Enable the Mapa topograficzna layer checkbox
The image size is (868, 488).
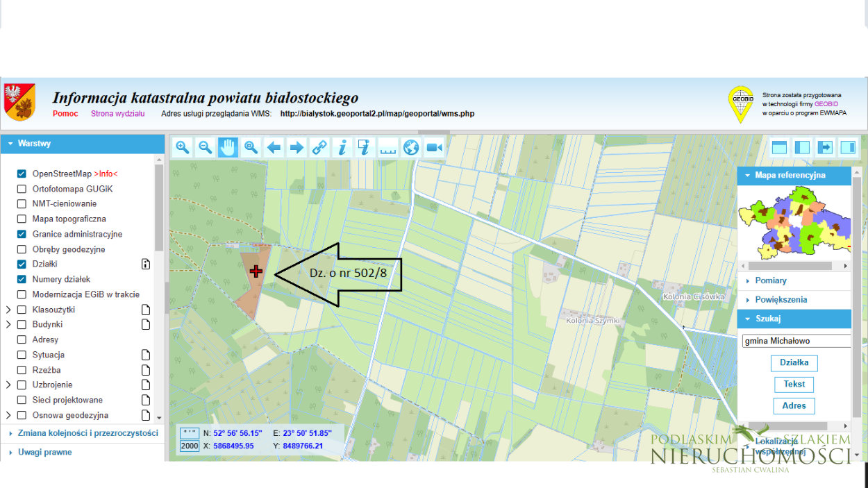[22, 219]
